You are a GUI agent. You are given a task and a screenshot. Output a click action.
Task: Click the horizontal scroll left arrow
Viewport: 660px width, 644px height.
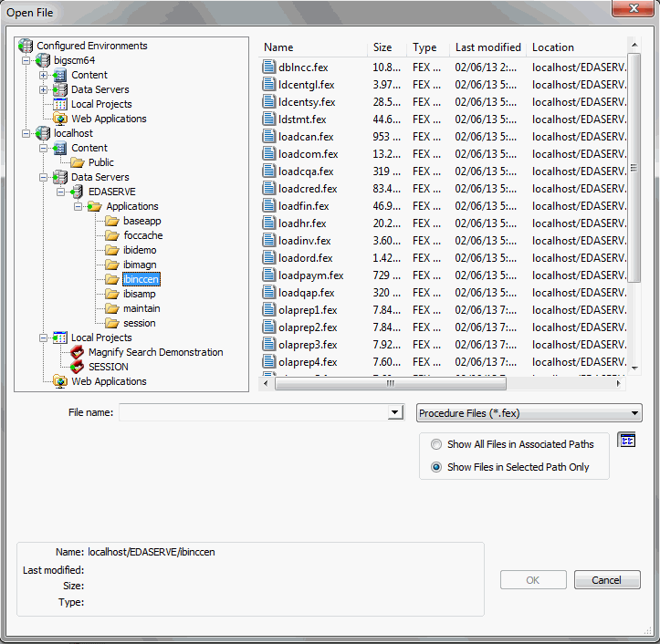tap(266, 383)
